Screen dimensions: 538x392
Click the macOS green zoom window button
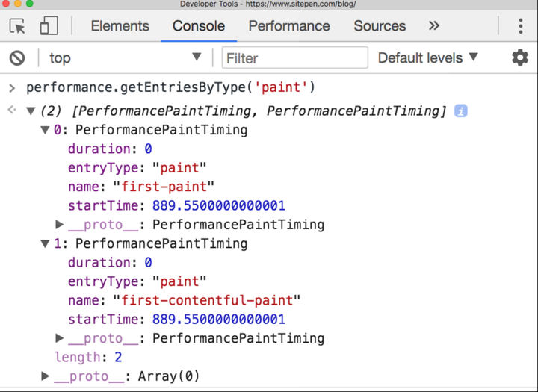[x=31, y=4]
